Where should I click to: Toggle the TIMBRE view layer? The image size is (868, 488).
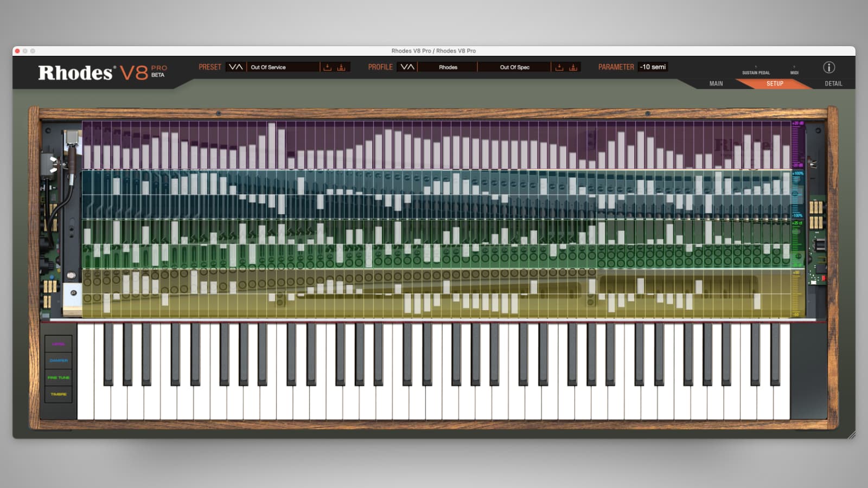click(x=59, y=394)
